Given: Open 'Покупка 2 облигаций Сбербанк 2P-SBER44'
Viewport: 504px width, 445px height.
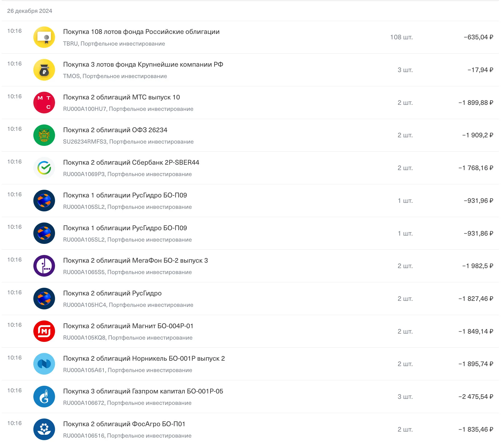Looking at the screenshot, I should [131, 162].
